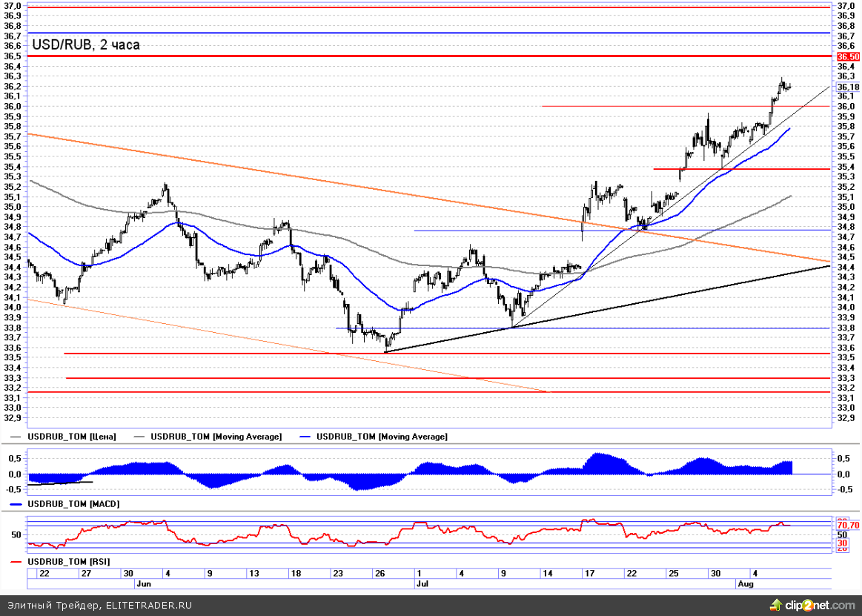Click date 17 on the time axis
The height and width of the screenshot is (616, 862).
tap(589, 574)
